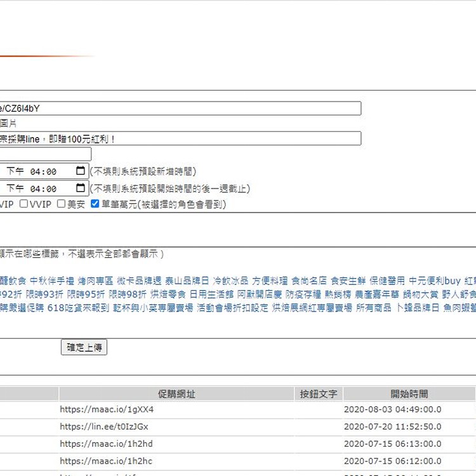Image resolution: width=476 pixels, height=476 pixels.
Task: Click the https://lin.ee/t0IzJGx table entry
Action: click(104, 427)
